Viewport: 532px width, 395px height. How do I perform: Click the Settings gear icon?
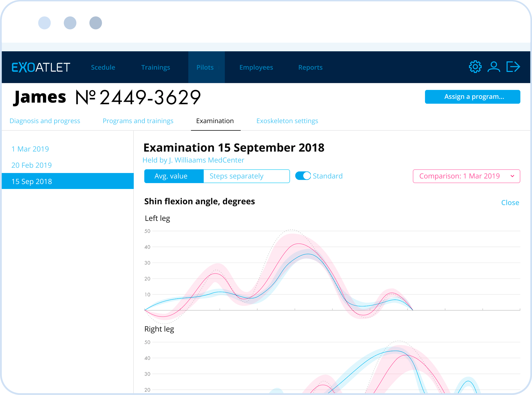[475, 67]
